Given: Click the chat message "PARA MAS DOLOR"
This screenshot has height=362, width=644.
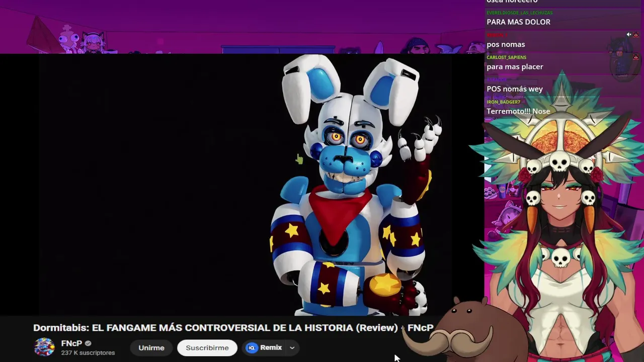Looking at the screenshot, I should click(518, 22).
